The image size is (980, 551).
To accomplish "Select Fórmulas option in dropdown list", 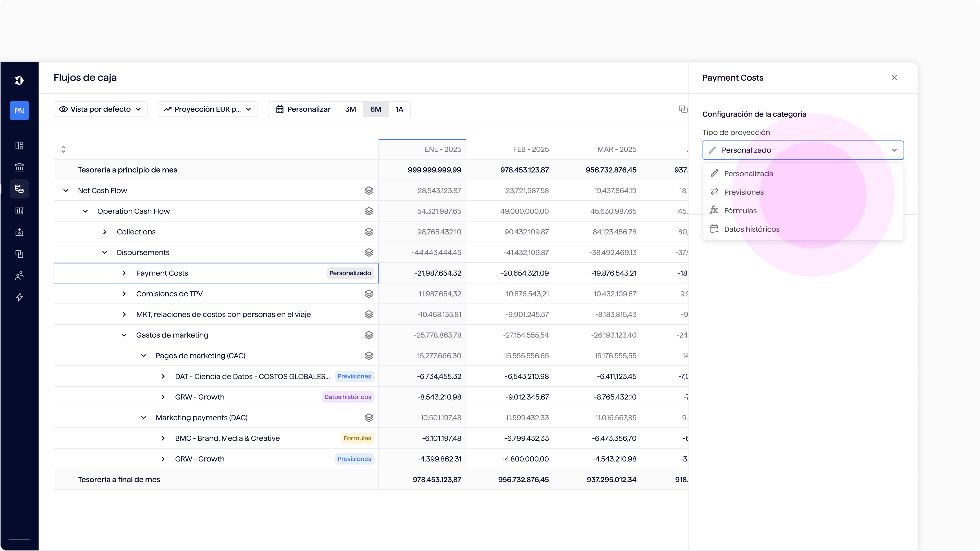I will click(x=803, y=211).
